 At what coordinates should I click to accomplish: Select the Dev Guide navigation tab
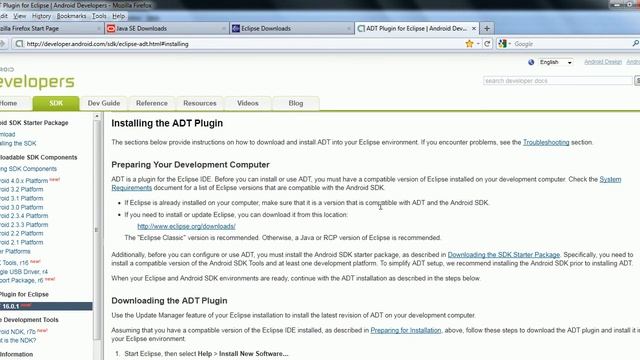(104, 103)
